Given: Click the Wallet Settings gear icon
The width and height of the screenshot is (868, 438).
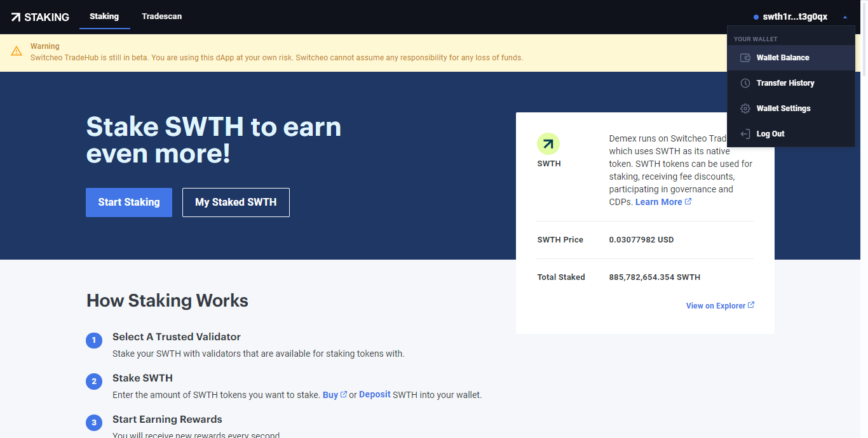Looking at the screenshot, I should pos(745,109).
